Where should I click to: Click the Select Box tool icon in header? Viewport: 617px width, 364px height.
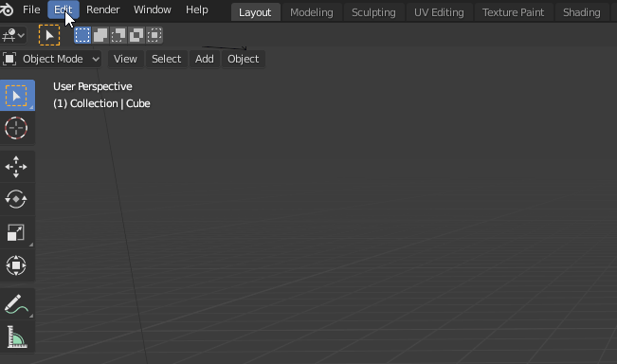point(49,35)
